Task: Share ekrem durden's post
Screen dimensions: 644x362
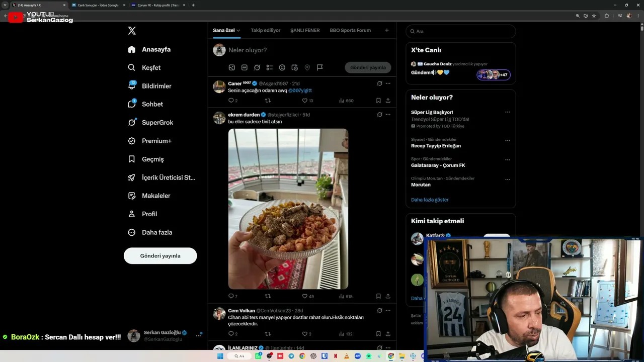Action: point(388,296)
